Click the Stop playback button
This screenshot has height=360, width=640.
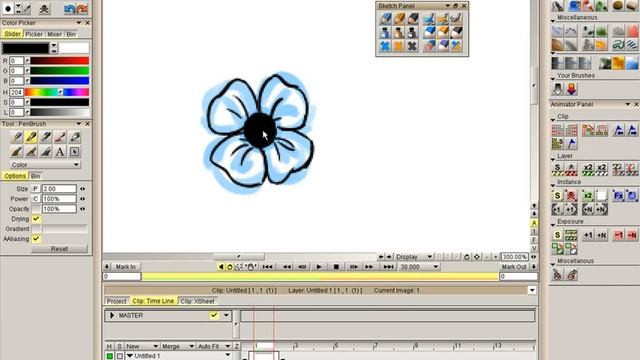(x=336, y=267)
